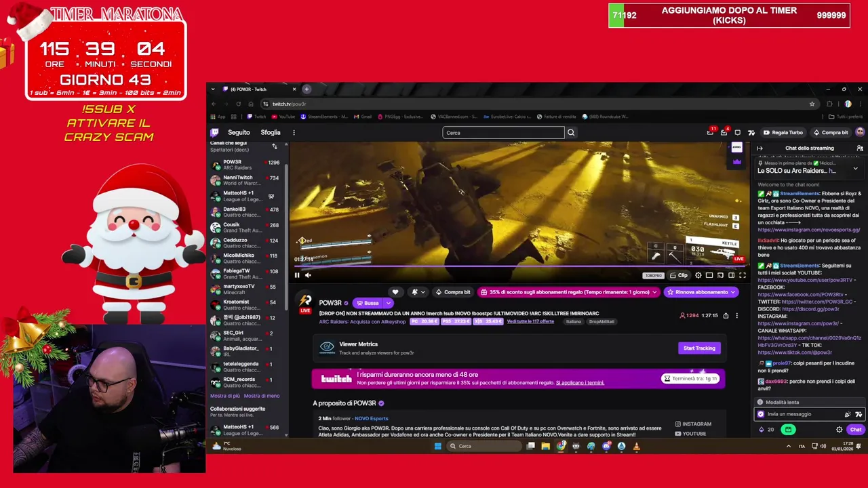
Task: Open the Prime loot icon with badge 11
Action: 710,133
